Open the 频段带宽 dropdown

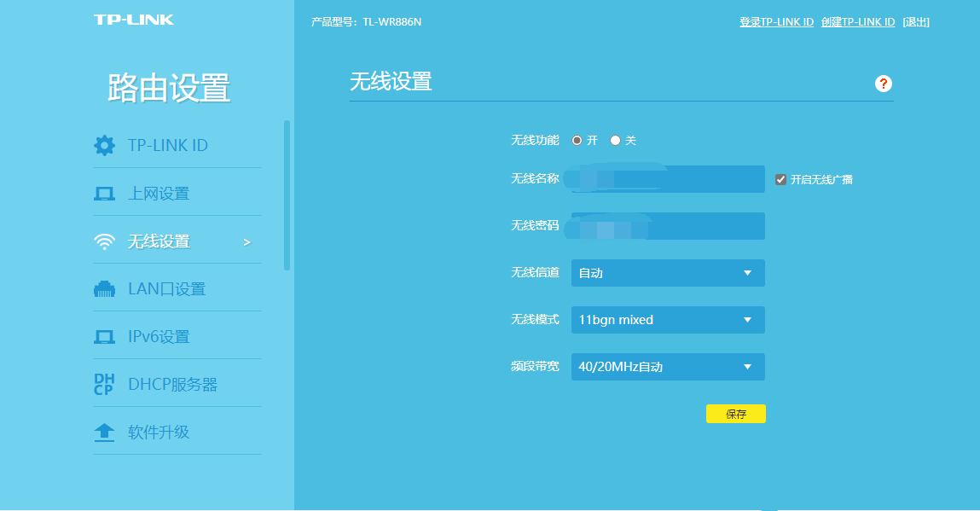(668, 367)
